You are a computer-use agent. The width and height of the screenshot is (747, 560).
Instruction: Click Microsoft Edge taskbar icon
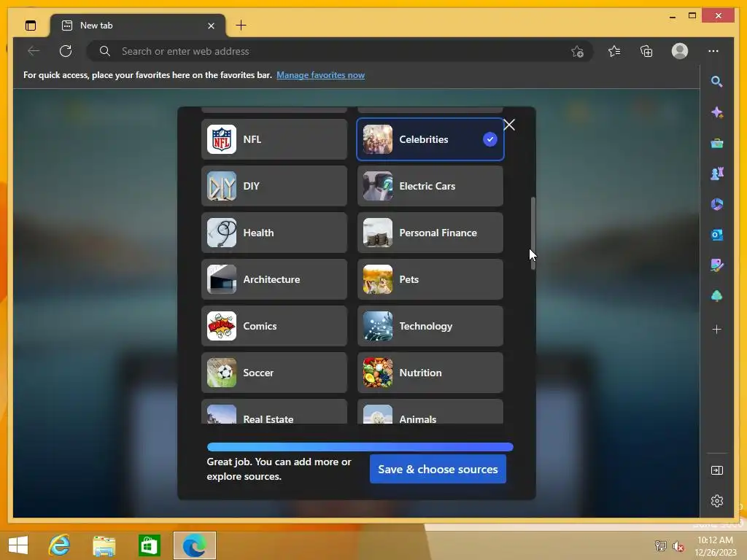195,545
